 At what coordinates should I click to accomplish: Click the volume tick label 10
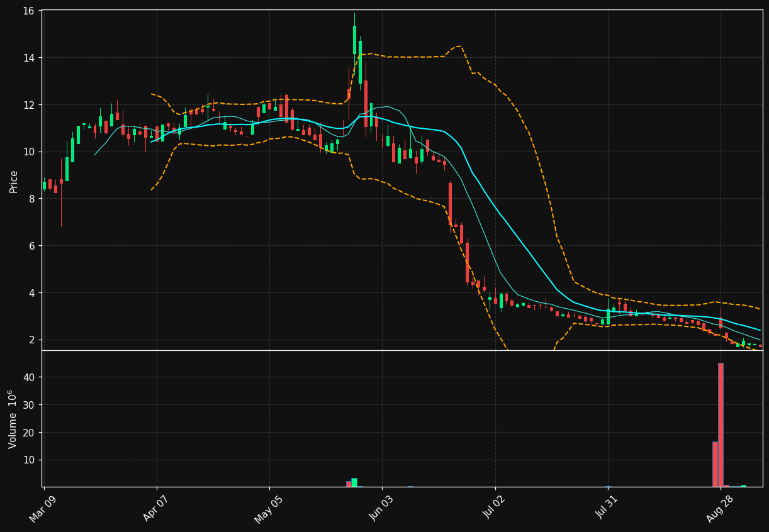(x=30, y=460)
